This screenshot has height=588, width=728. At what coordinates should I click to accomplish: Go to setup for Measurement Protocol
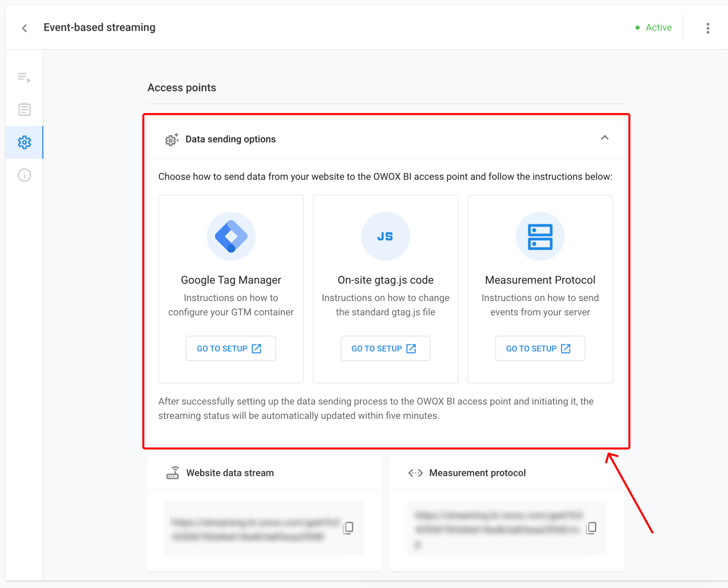(540, 348)
